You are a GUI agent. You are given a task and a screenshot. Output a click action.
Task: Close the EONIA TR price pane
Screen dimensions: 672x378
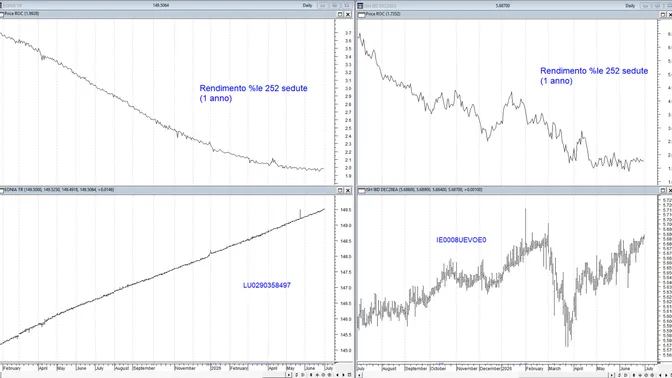[x=348, y=190]
